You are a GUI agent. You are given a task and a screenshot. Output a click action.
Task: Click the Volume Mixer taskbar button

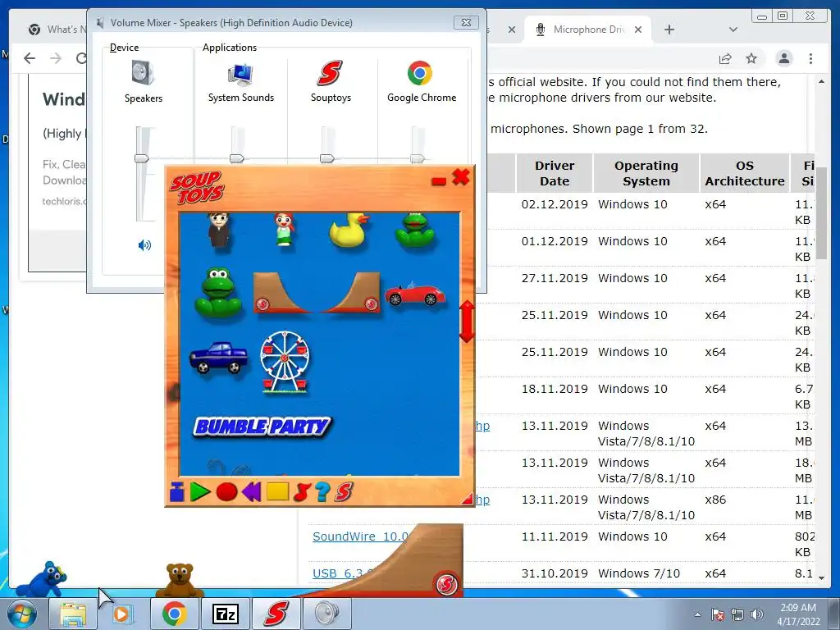[x=326, y=614]
